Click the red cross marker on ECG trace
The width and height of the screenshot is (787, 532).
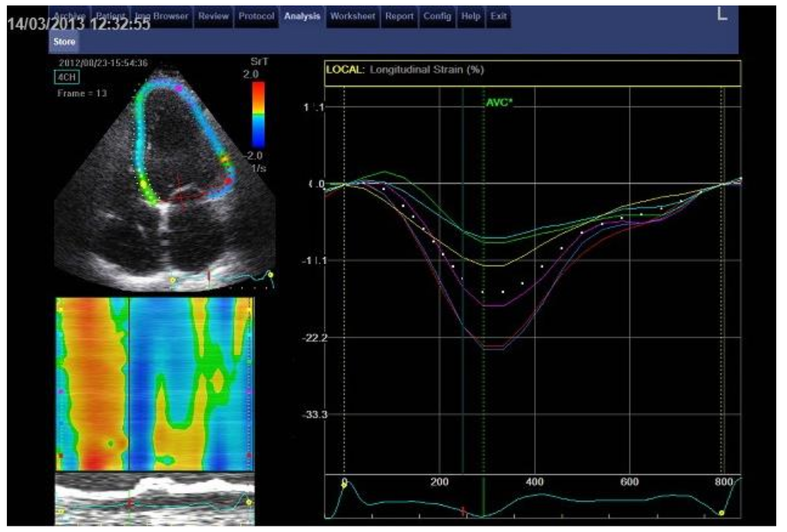pyautogui.click(x=463, y=511)
